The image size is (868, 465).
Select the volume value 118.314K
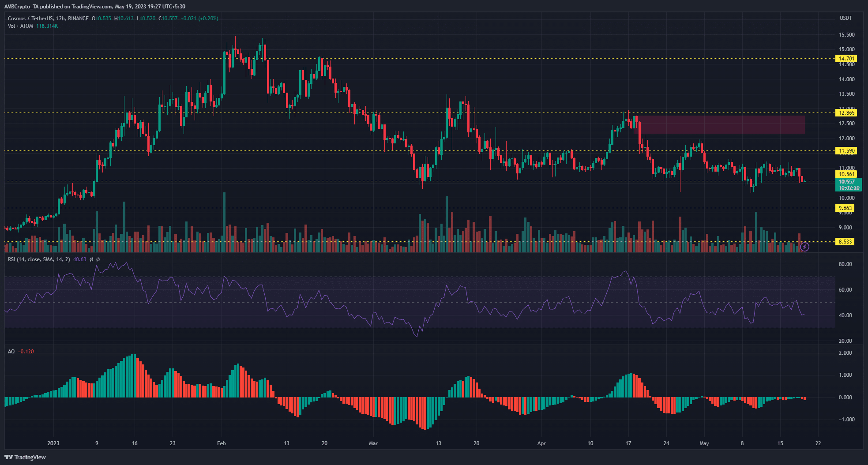pyautogui.click(x=47, y=26)
